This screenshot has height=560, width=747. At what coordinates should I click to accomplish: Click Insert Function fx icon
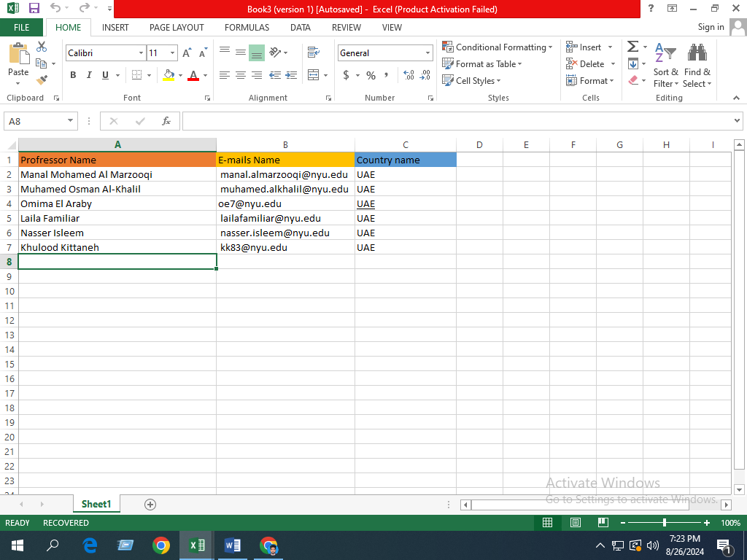point(166,121)
